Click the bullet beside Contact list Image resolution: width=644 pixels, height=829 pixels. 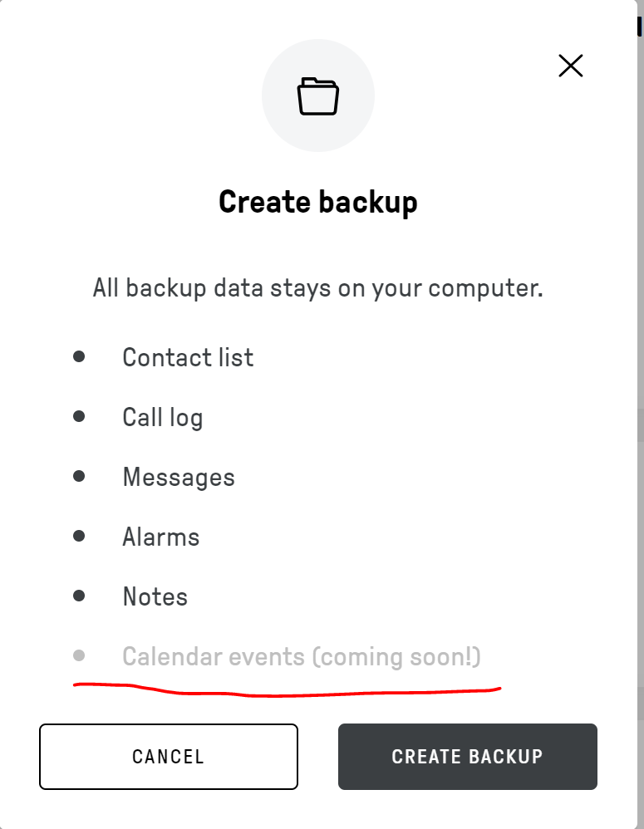(x=79, y=356)
